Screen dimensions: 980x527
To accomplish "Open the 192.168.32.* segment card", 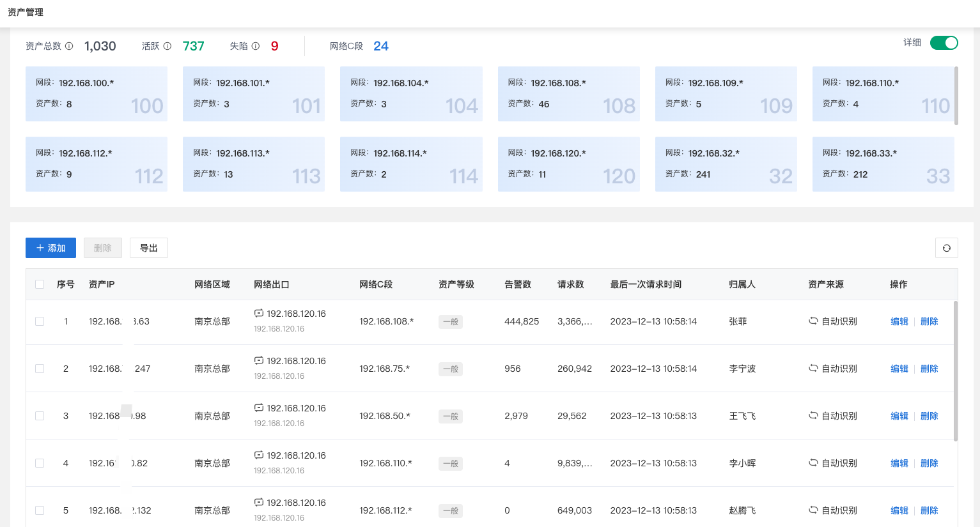I will tap(726, 164).
